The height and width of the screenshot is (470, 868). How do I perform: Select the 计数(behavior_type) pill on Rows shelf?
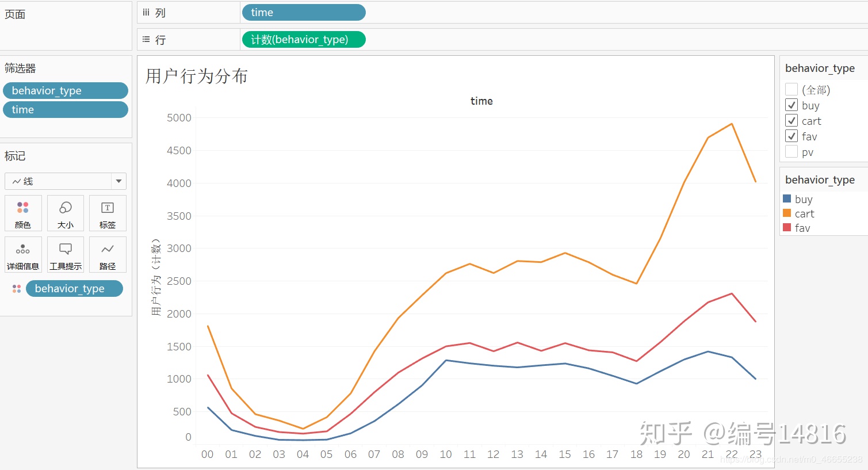point(304,40)
